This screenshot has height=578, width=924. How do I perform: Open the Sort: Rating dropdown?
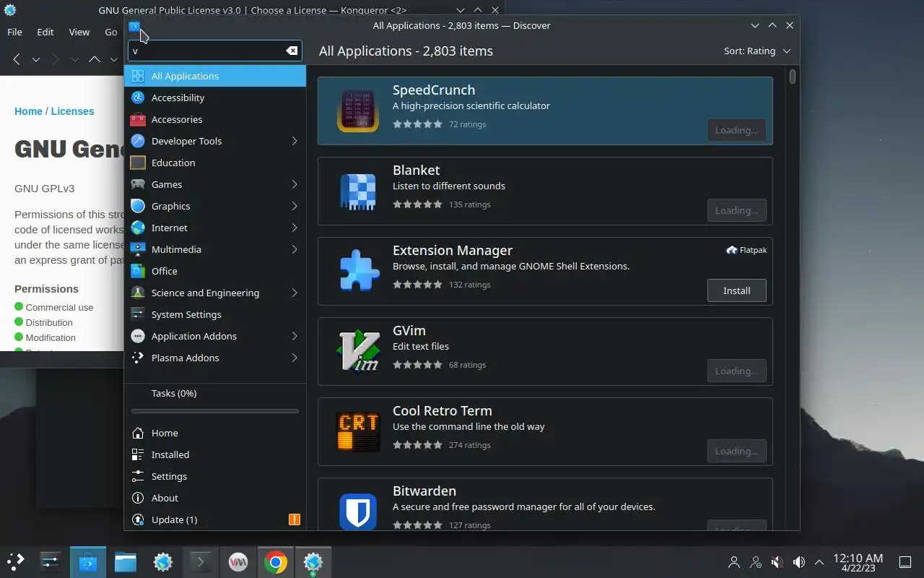(757, 51)
